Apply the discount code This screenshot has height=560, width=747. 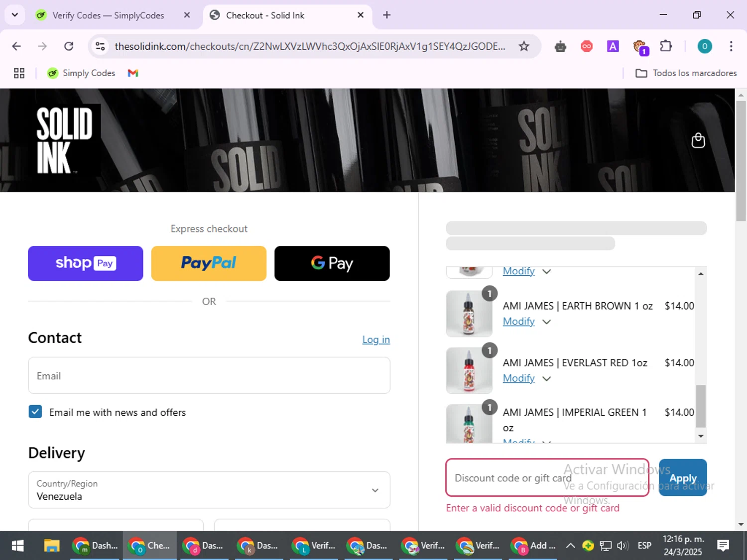pyautogui.click(x=683, y=478)
